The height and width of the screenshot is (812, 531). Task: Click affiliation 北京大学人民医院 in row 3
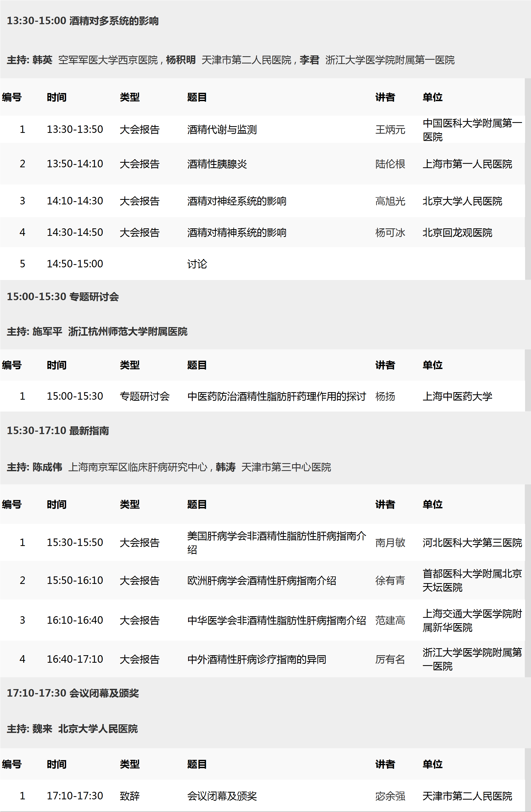[x=462, y=201]
